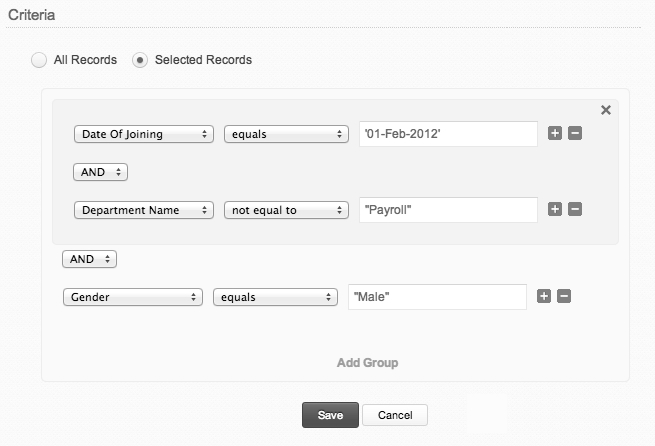The height and width of the screenshot is (446, 655).
Task: Remove the Gender condition row
Action: pos(564,296)
